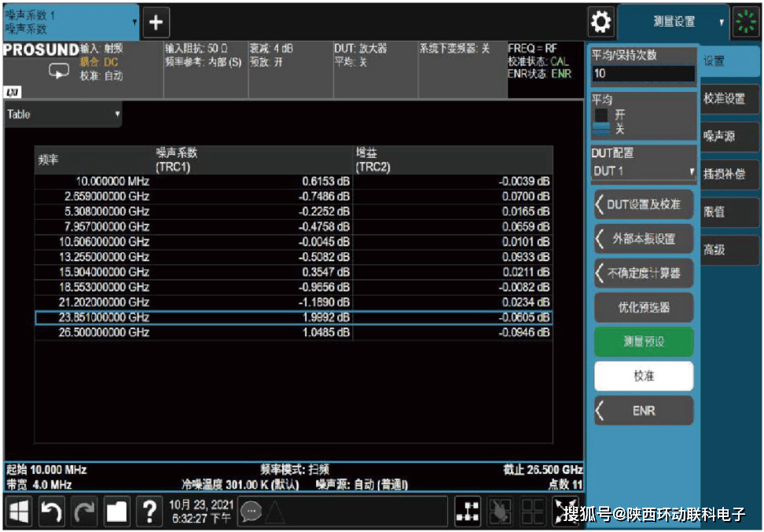The image size is (764, 532).
Task: Open the file folder icon
Action: [116, 512]
